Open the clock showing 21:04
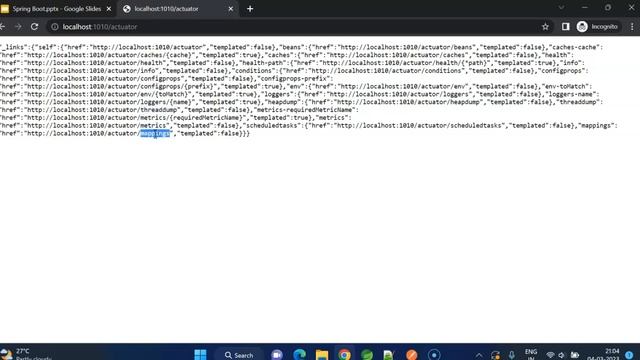The image size is (640, 360). coord(603,354)
